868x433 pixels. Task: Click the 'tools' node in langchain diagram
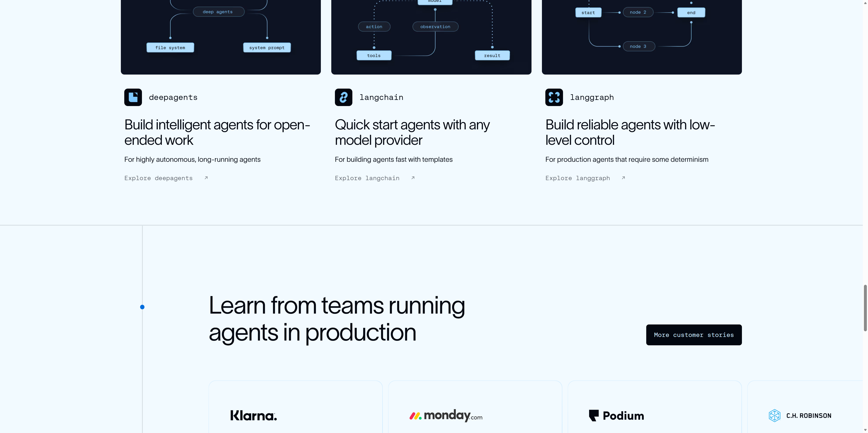[374, 56]
